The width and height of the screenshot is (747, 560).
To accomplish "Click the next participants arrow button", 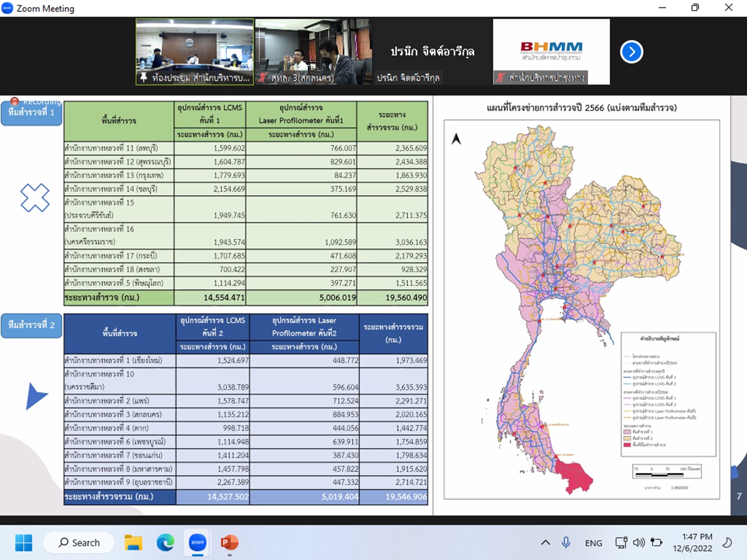I will pyautogui.click(x=631, y=52).
